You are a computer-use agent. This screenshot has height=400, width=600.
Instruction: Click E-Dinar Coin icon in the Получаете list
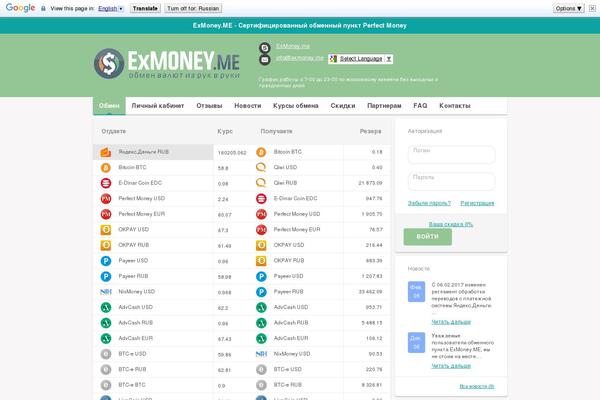click(261, 199)
